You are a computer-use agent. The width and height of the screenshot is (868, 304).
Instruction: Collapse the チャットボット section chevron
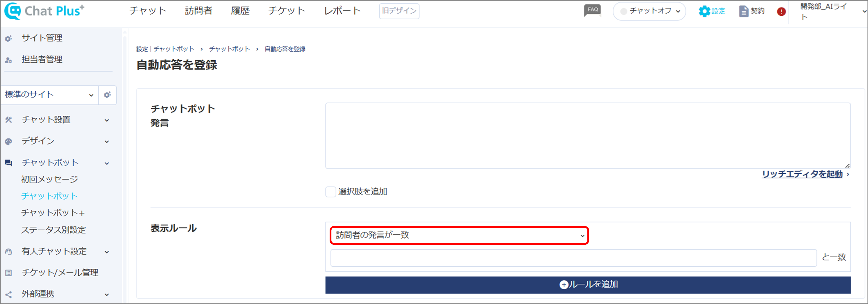coord(107,163)
